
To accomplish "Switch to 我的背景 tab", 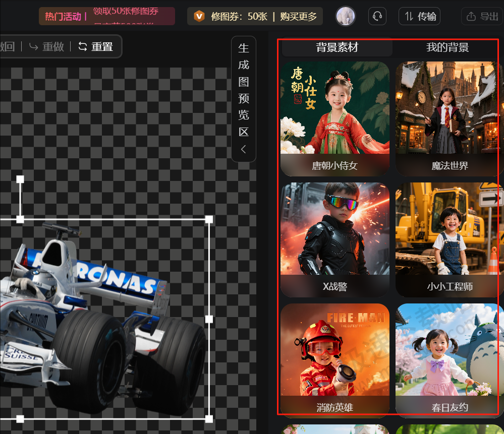I will click(x=447, y=47).
